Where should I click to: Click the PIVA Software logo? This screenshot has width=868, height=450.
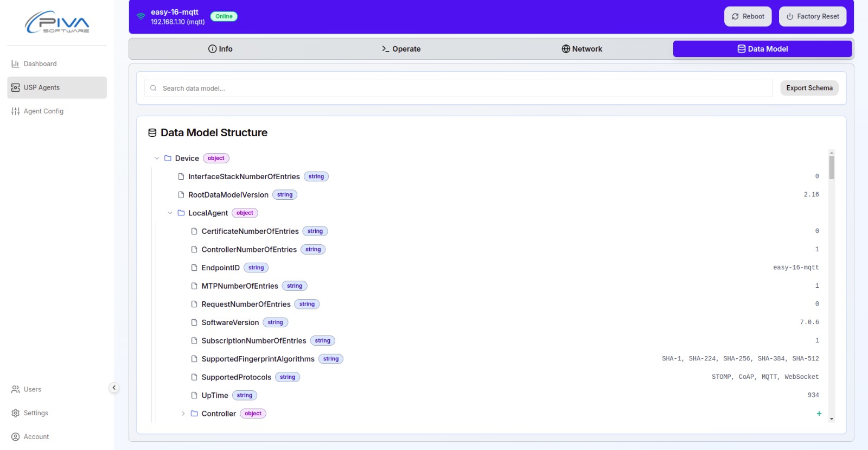point(57,22)
